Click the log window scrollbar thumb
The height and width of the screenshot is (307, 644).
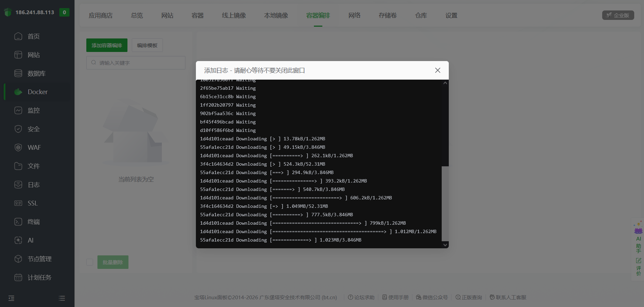pyautogui.click(x=445, y=204)
